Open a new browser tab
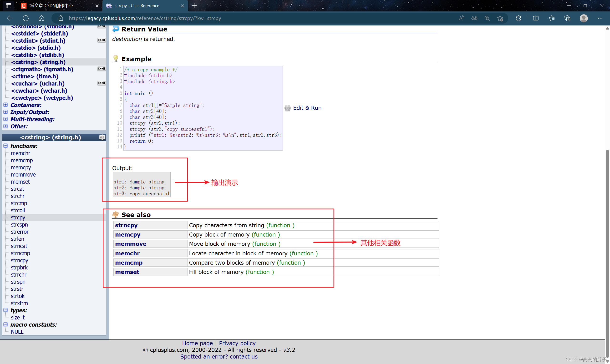Screen dimensions: 610x364 (194, 6)
